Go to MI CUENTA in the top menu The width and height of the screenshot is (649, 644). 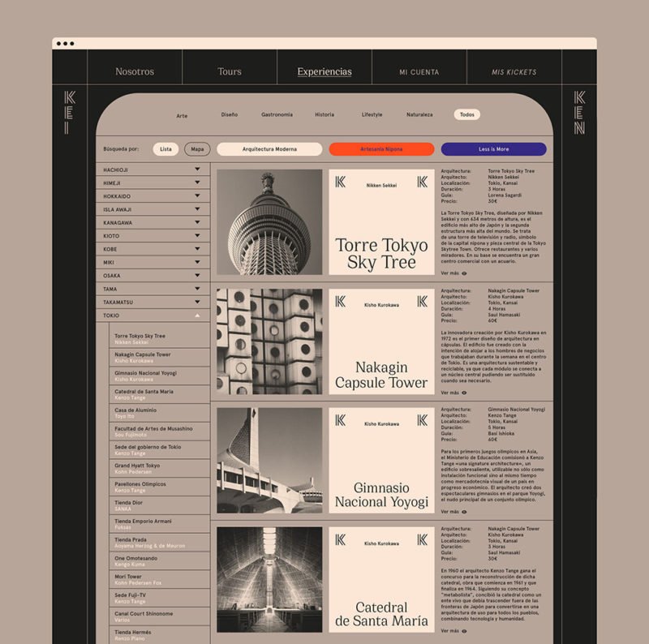tap(419, 72)
